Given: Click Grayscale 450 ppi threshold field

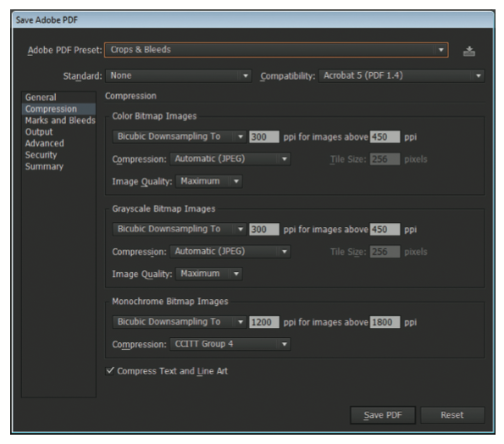Looking at the screenshot, I should pos(385,230).
